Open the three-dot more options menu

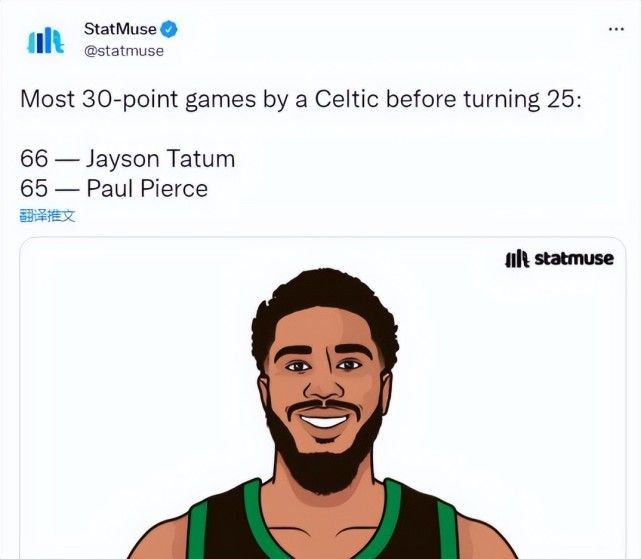click(x=616, y=29)
